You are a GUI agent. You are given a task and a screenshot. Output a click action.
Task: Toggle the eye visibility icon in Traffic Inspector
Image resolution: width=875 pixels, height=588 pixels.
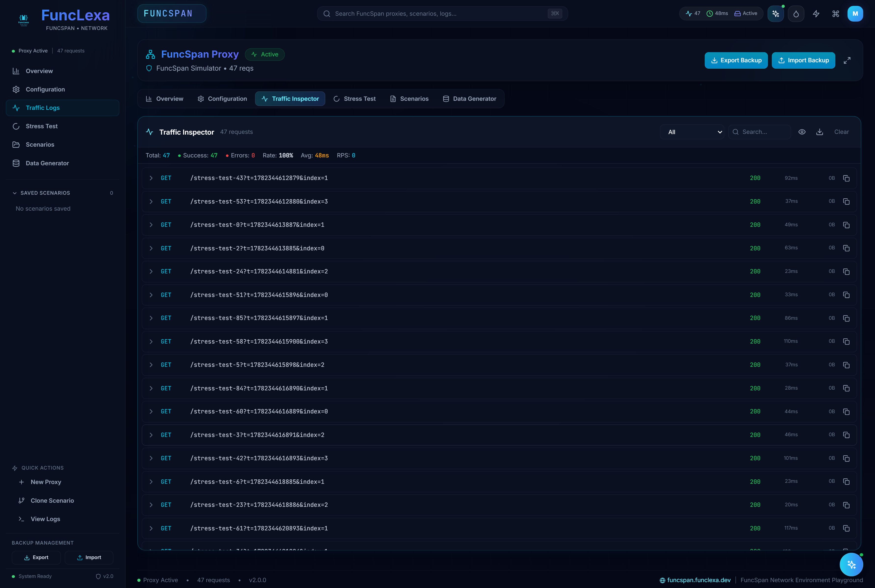pyautogui.click(x=802, y=132)
